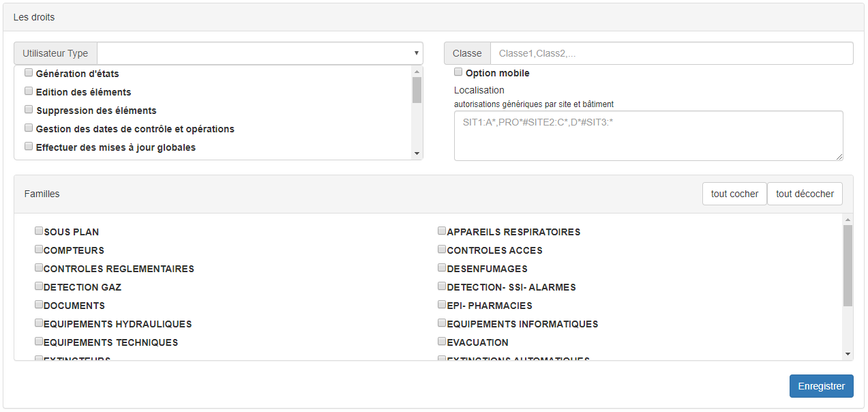Check the Génération d'états checkbox
868x412 pixels.
(29, 72)
